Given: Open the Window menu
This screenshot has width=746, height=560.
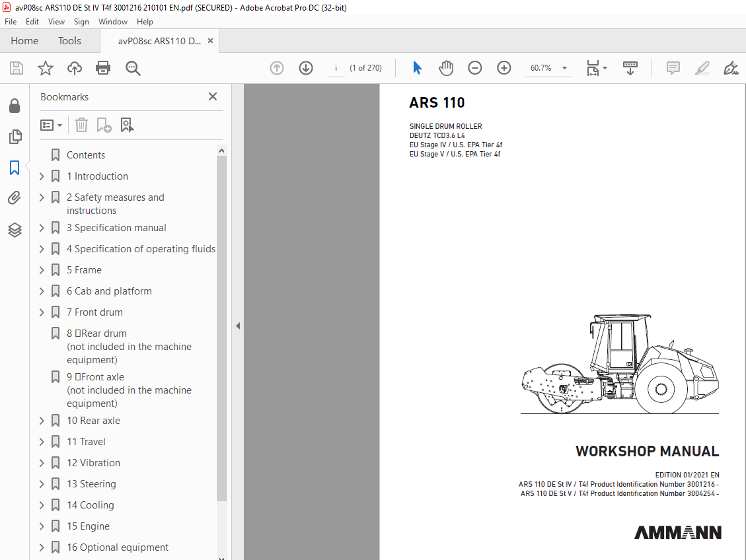Looking at the screenshot, I should 113,21.
